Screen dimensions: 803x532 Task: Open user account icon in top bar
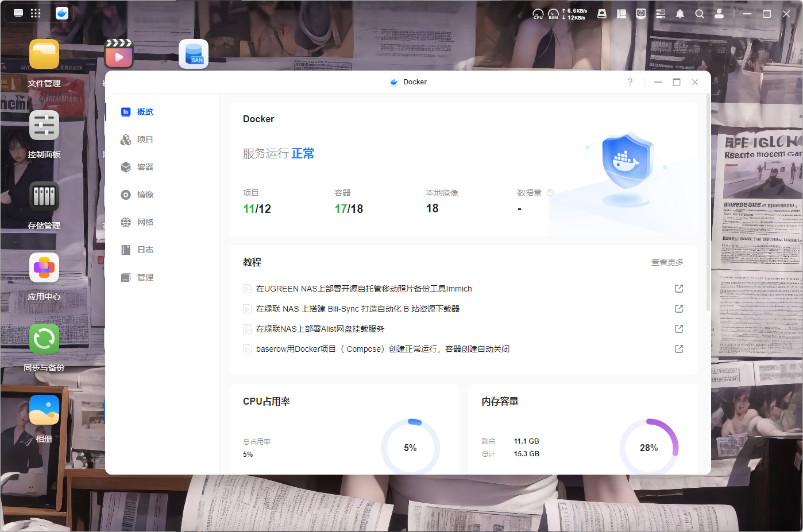click(x=719, y=14)
